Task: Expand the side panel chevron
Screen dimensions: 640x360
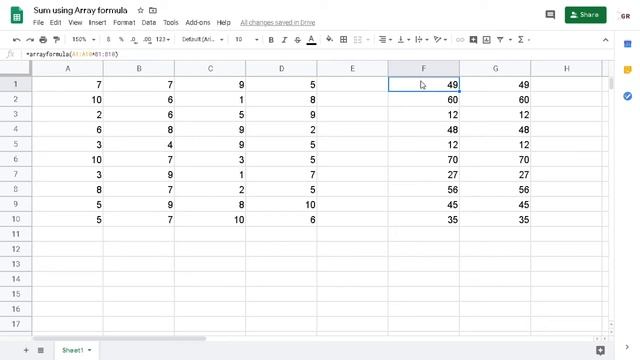Action: click(x=627, y=347)
